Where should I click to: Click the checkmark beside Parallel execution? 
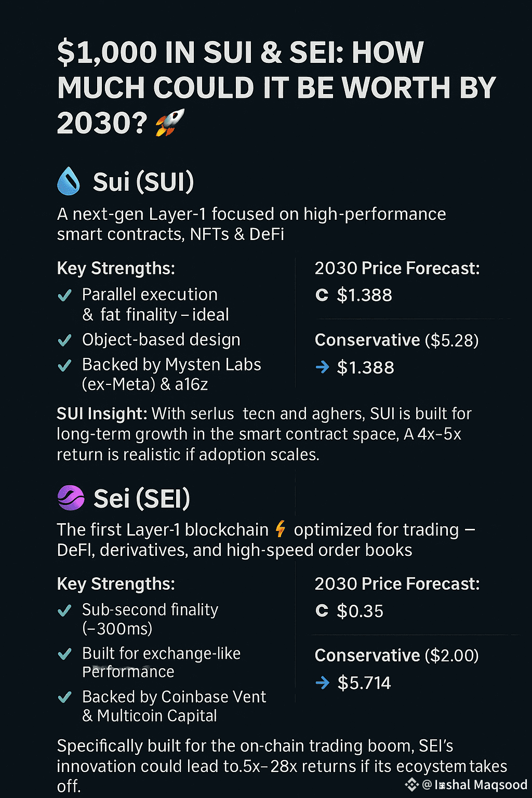(64, 296)
